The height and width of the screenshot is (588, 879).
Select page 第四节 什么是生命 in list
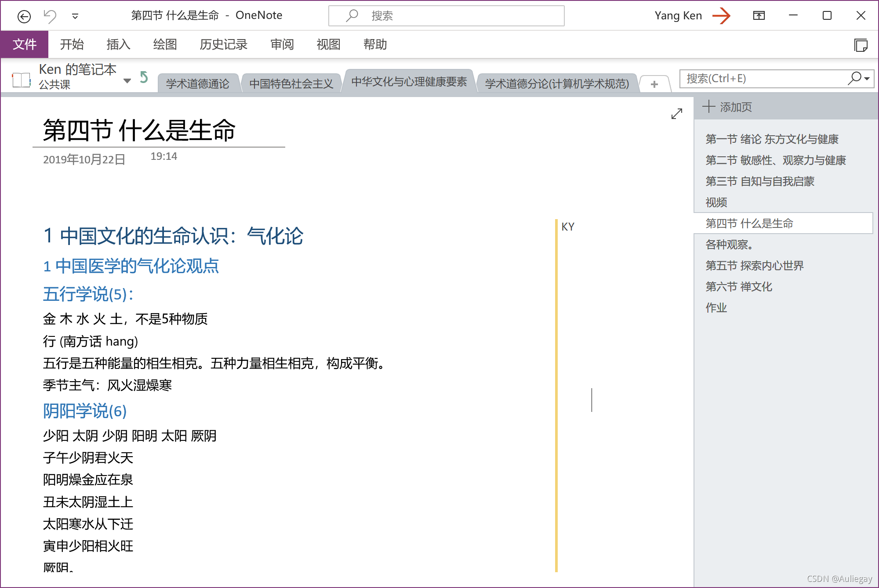(783, 223)
